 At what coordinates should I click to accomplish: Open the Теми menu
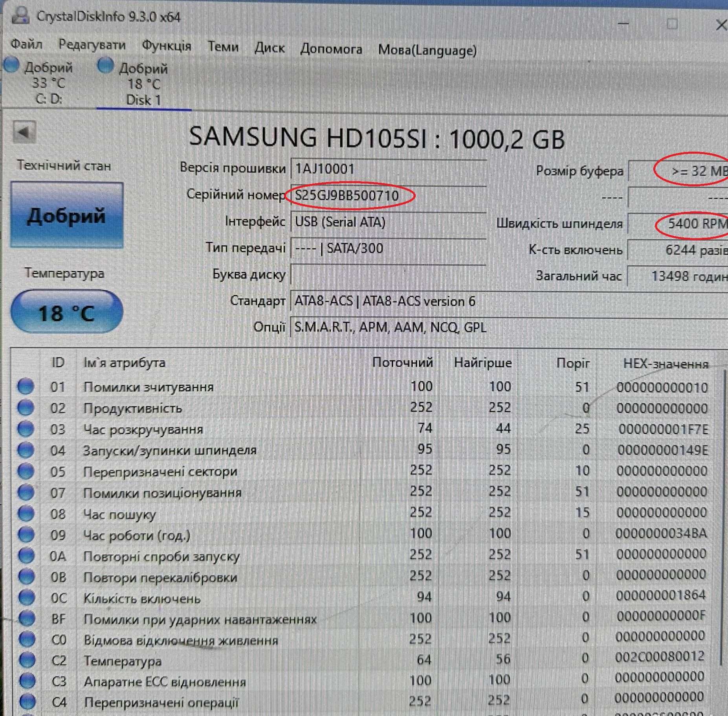click(223, 47)
